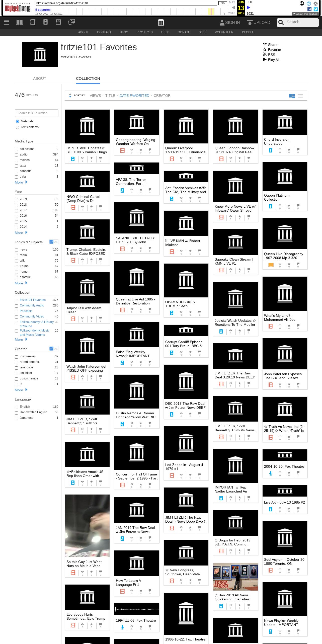The image size is (322, 644).
Task: Share capture on Twitter icon
Action: (x=316, y=9)
